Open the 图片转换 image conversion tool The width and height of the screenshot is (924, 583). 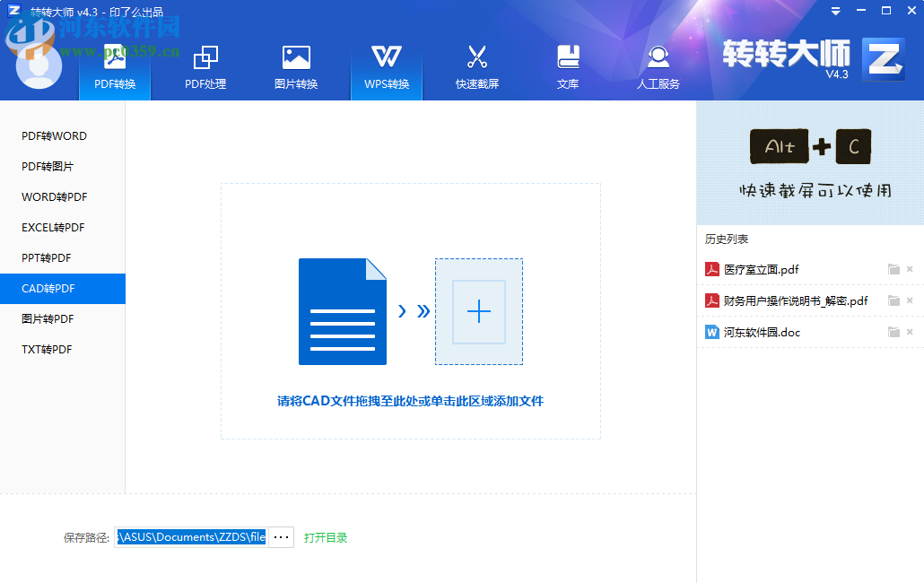[296, 65]
